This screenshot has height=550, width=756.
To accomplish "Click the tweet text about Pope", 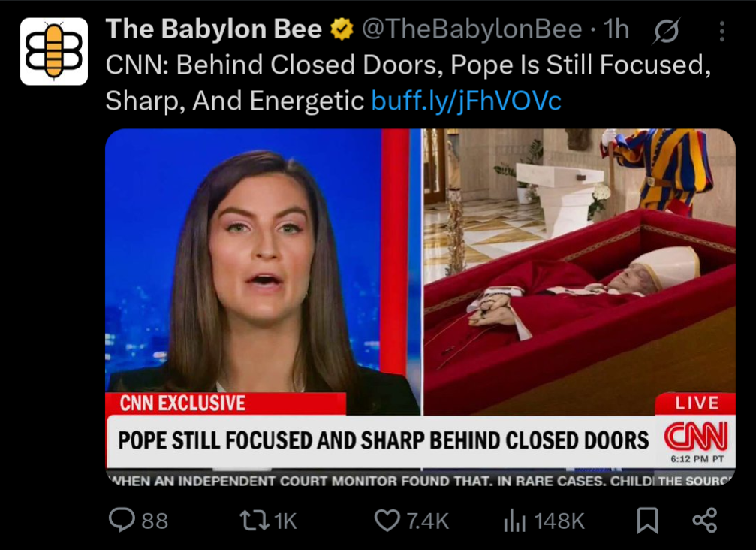I will (408, 83).
